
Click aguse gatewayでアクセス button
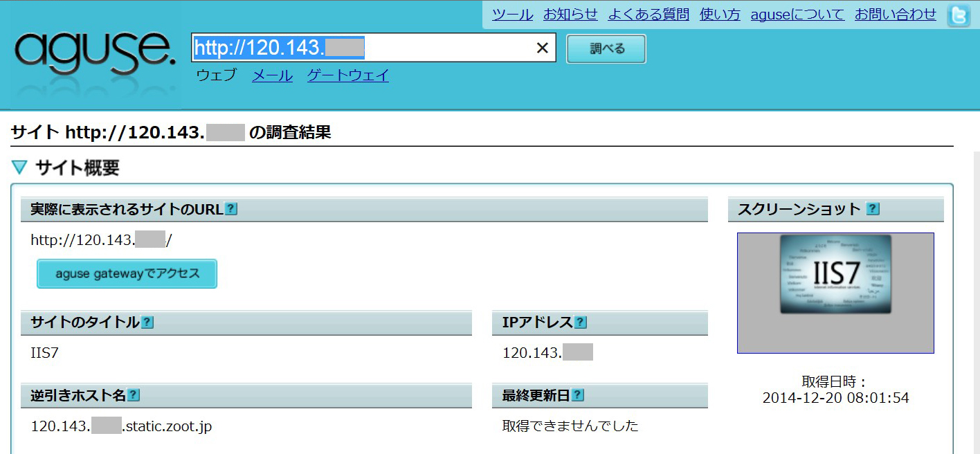tap(127, 273)
